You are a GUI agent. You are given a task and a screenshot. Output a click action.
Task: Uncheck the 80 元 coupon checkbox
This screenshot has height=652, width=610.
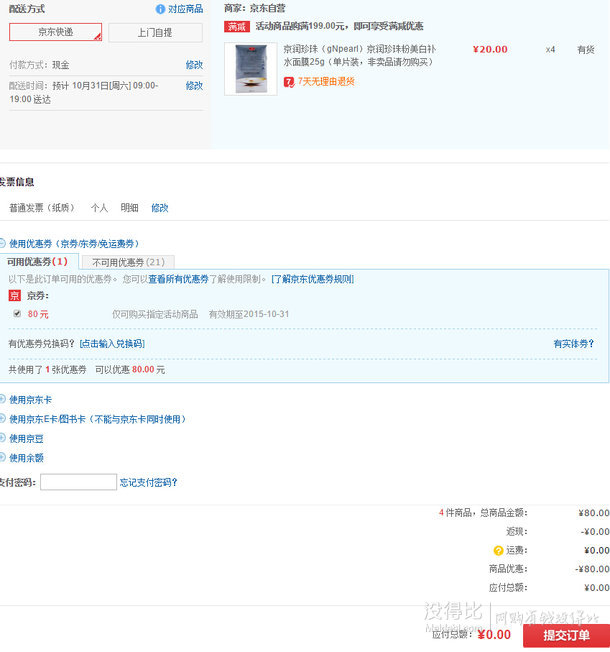coord(17,314)
